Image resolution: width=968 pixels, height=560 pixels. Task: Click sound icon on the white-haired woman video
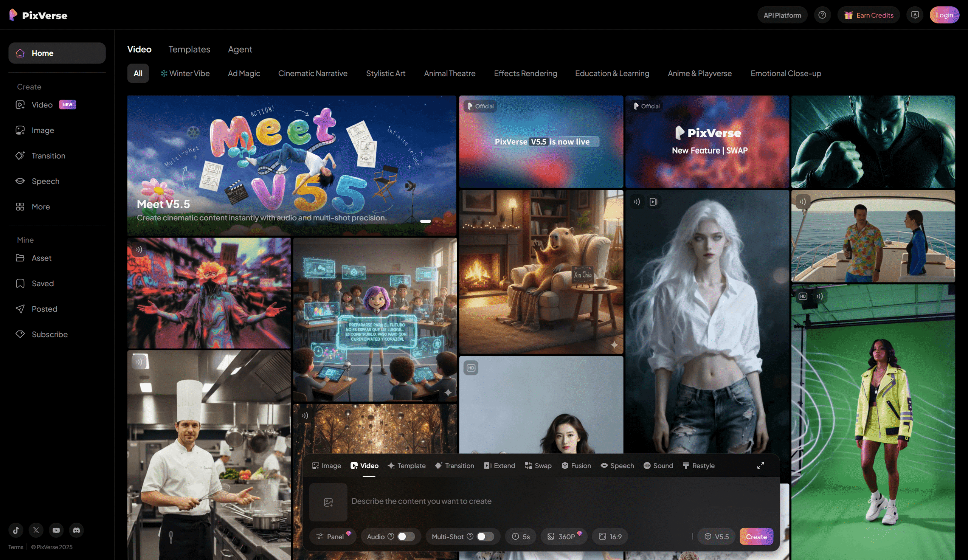point(637,202)
